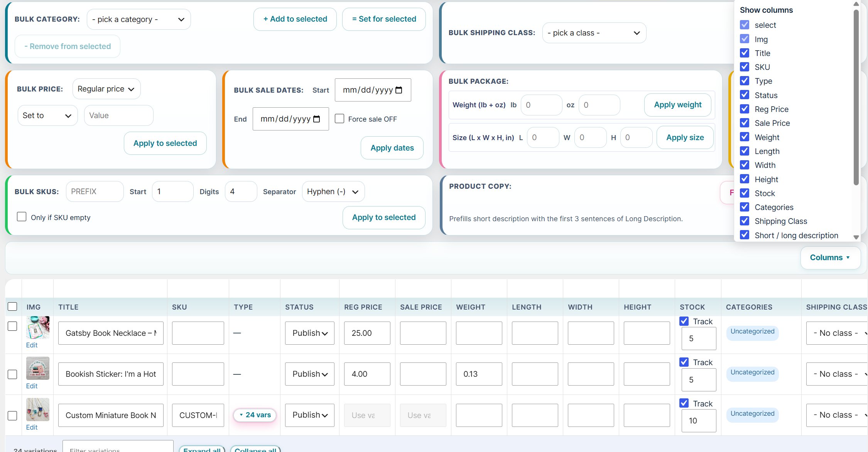Click the Bookish Sticker product thumbnail
Viewport: 868px width, 452px height.
point(38,368)
